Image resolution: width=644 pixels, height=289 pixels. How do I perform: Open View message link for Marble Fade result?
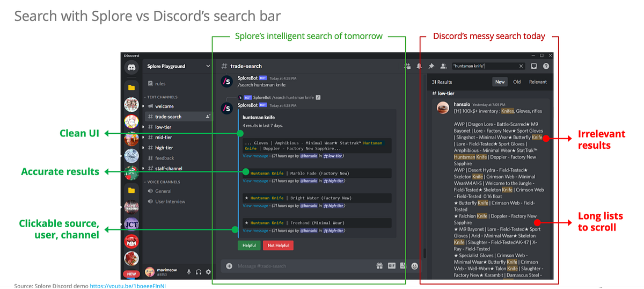255,181
